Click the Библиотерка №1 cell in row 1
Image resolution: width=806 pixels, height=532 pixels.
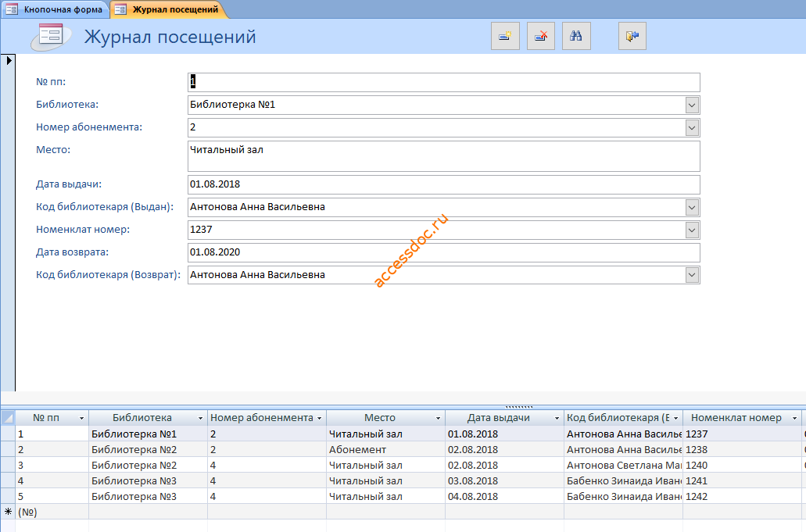click(148, 434)
